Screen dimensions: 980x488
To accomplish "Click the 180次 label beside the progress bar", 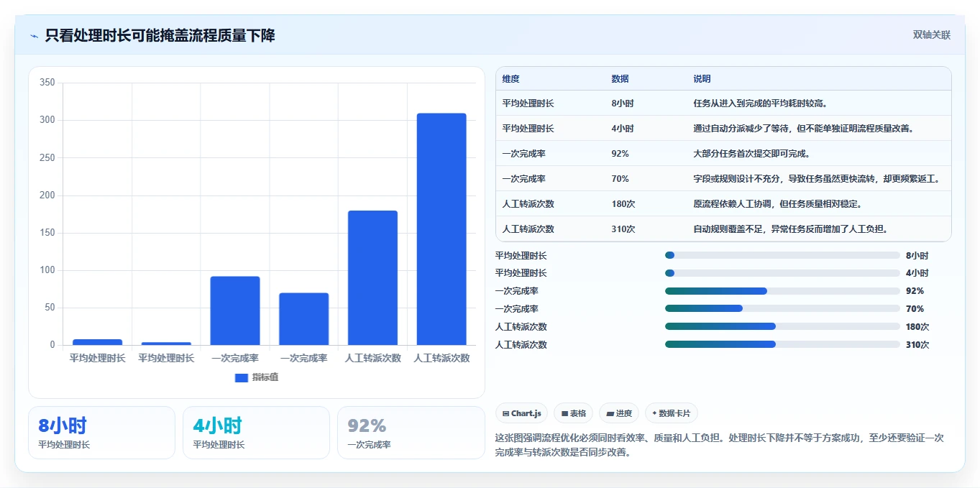I will (917, 326).
